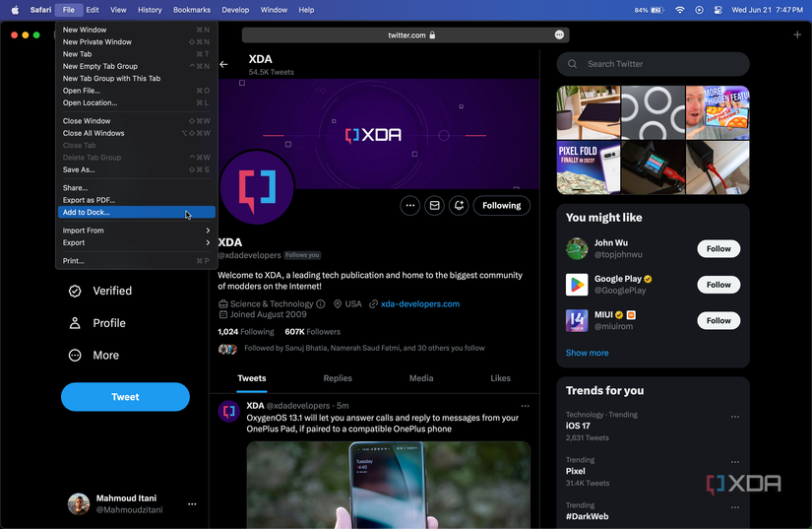Image resolution: width=812 pixels, height=529 pixels.
Task: Open the History menu in menu bar
Action: pos(150,10)
